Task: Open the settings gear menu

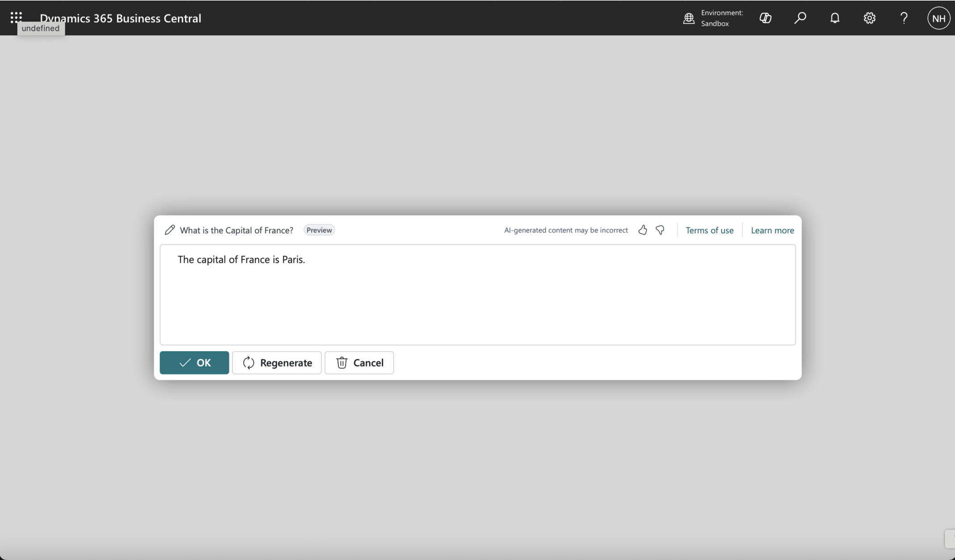Action: click(x=869, y=18)
